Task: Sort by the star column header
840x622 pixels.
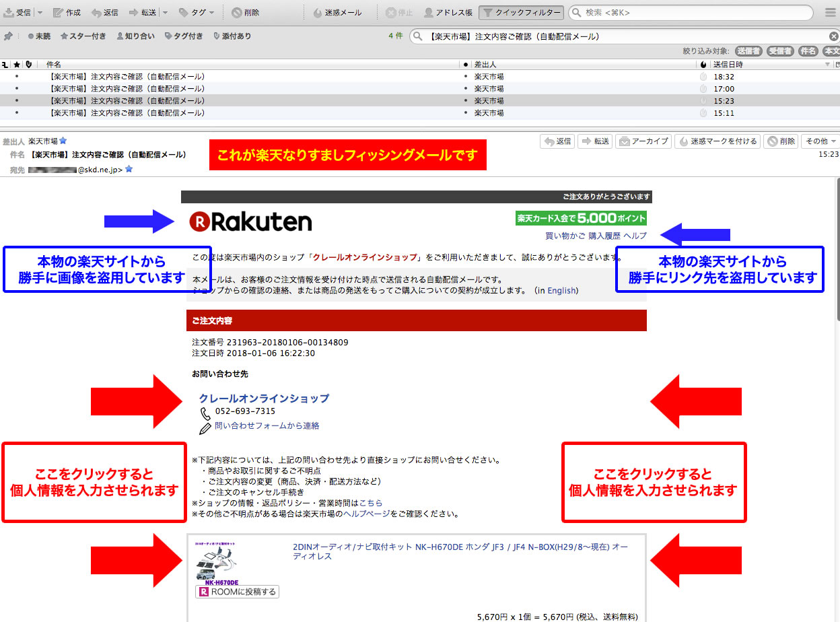Action: (x=16, y=65)
